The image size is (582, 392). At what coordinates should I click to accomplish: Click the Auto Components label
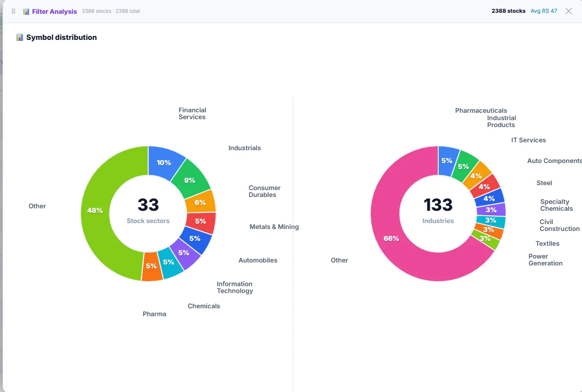point(554,161)
